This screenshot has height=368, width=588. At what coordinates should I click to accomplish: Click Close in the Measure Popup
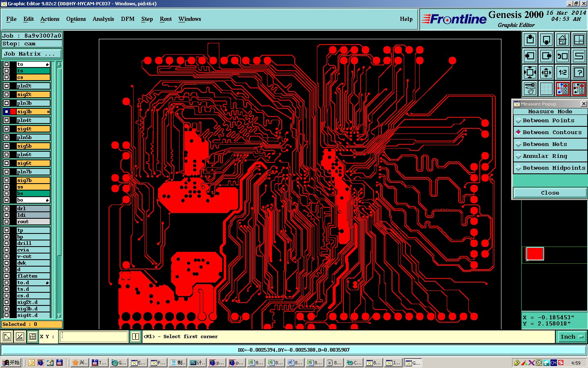point(550,193)
